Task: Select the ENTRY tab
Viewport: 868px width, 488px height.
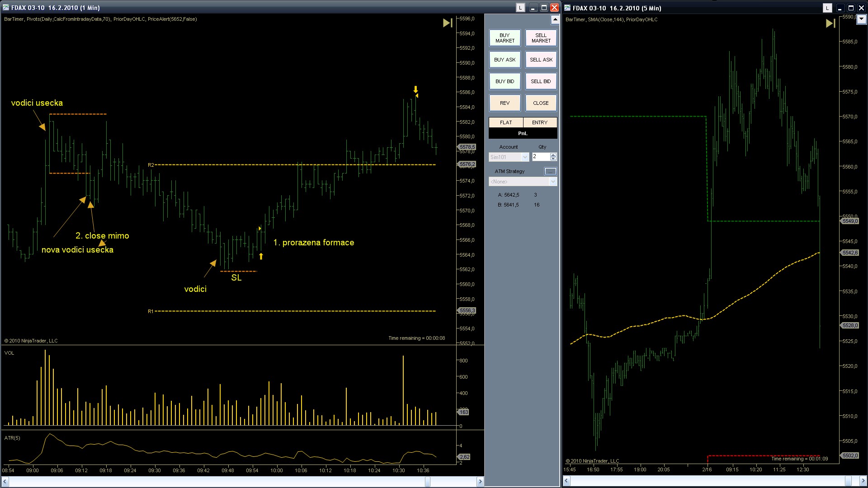Action: click(540, 122)
